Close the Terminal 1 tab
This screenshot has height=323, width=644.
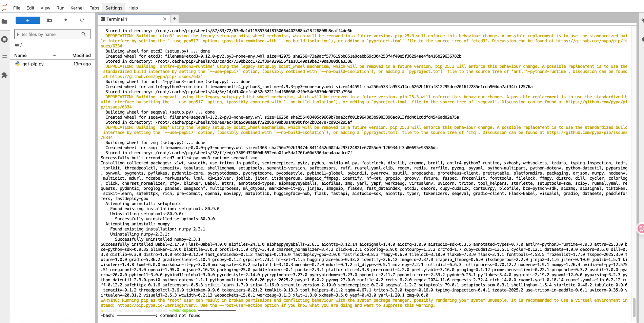165,19
